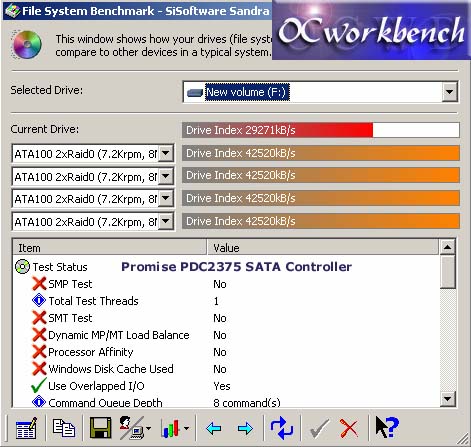
Task: Expand the Selected Drive combo box
Action: click(449, 92)
